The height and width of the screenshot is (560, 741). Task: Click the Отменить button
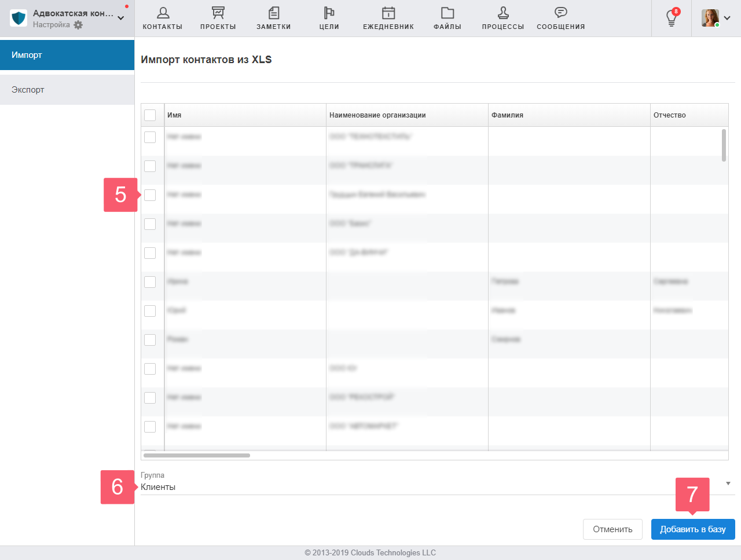tap(612, 529)
